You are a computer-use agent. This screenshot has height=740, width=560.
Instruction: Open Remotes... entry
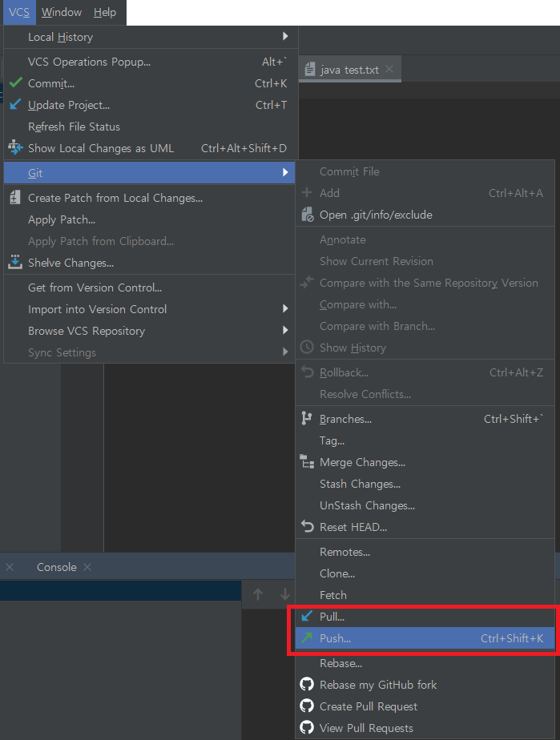coord(425,552)
